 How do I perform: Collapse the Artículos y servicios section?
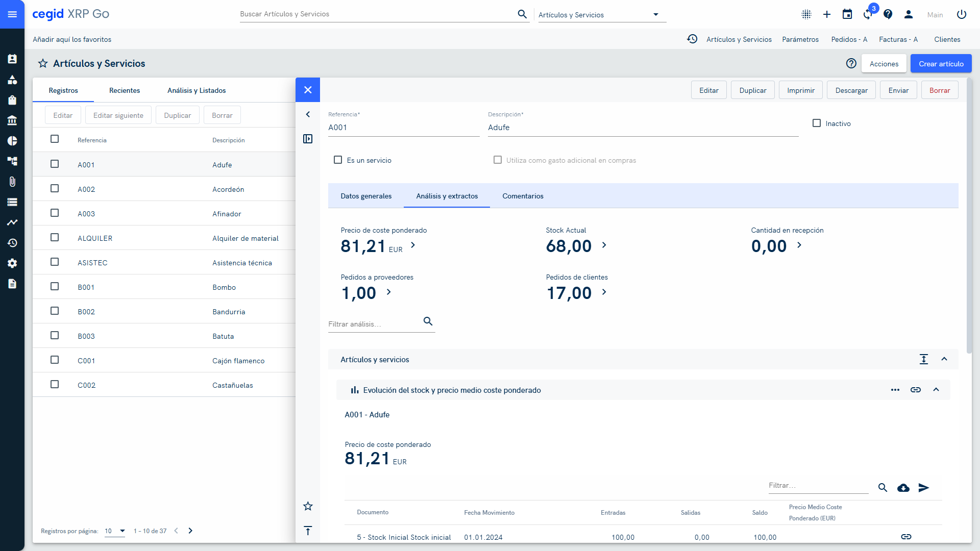tap(944, 359)
